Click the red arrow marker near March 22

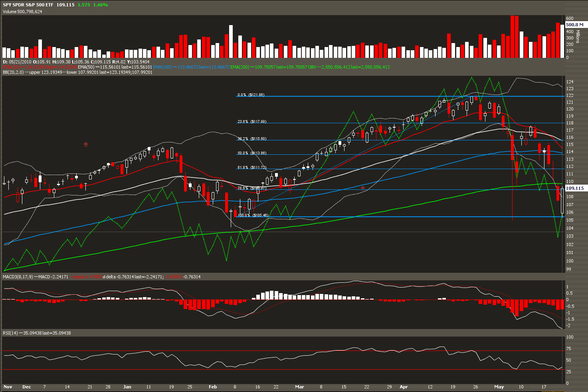[x=363, y=187]
